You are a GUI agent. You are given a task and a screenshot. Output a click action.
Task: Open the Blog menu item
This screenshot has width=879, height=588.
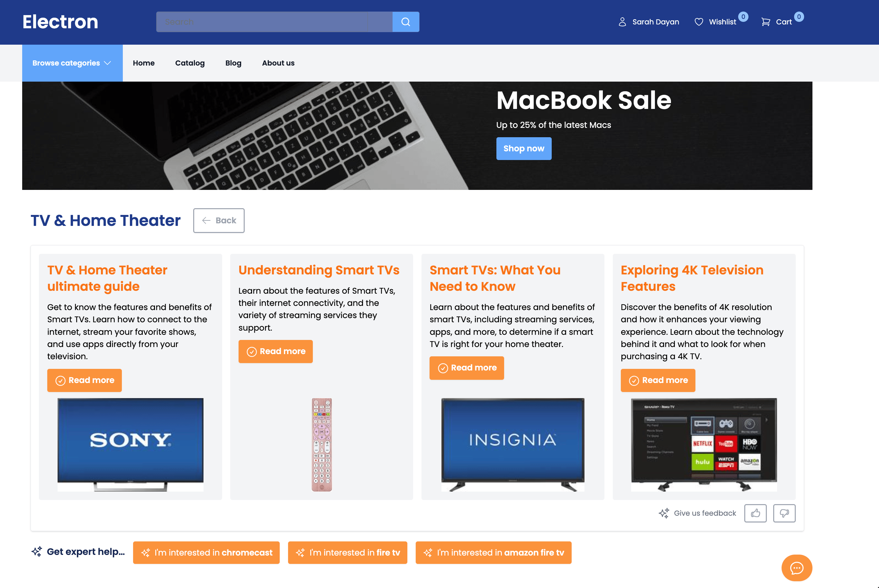point(233,63)
